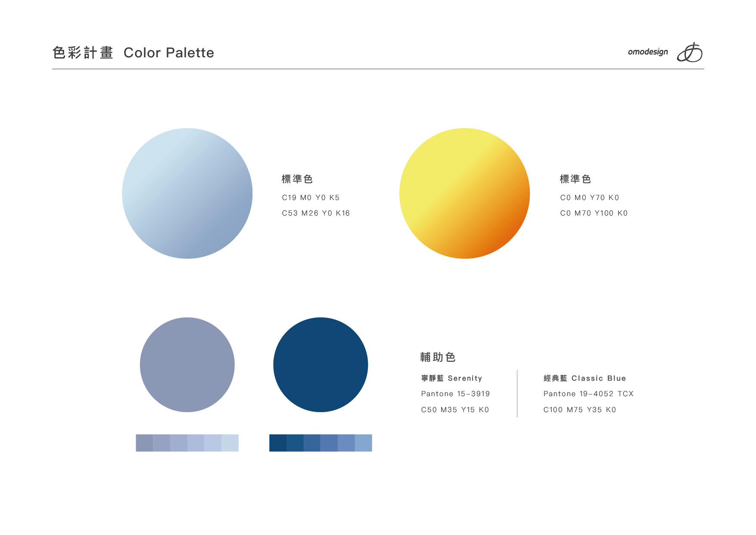Choose lightest swatch in Classic Blue strip
This screenshot has width=756, height=535.
click(x=364, y=443)
